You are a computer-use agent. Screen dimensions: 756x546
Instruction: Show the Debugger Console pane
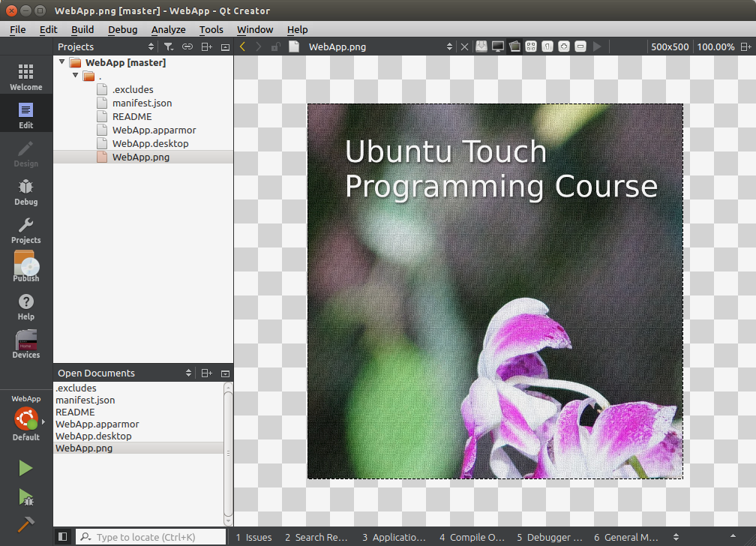tap(550, 537)
